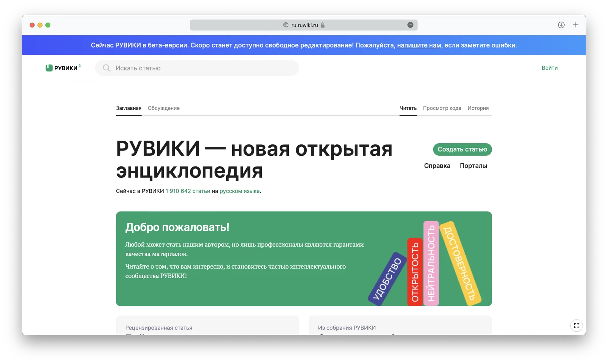The height and width of the screenshot is (364, 608).
Task: Click the lock icon next to URL
Action: 323,25
